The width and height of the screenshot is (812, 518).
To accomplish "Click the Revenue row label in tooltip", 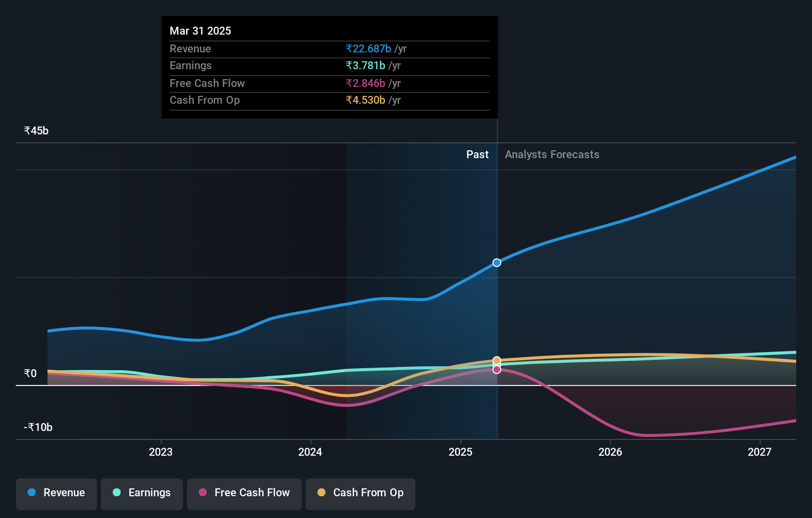I will click(190, 48).
